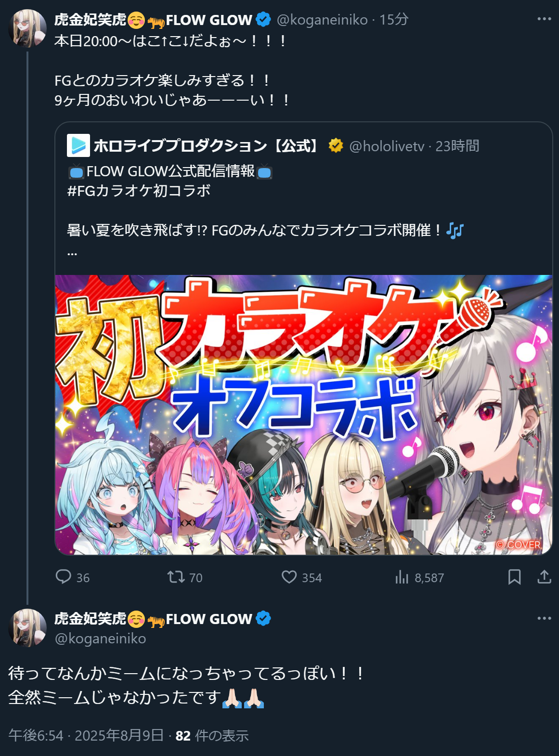Click the share icon on the first tweet

point(544,577)
